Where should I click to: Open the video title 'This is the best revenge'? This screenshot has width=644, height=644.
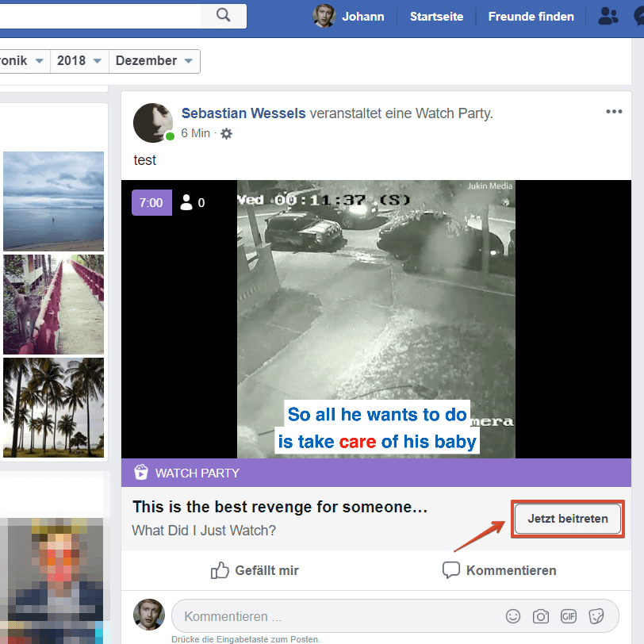point(280,507)
